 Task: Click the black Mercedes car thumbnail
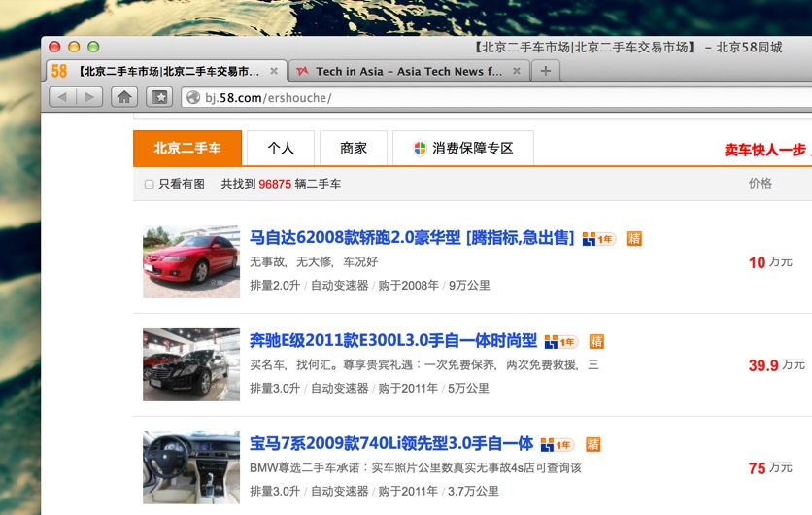point(191,364)
